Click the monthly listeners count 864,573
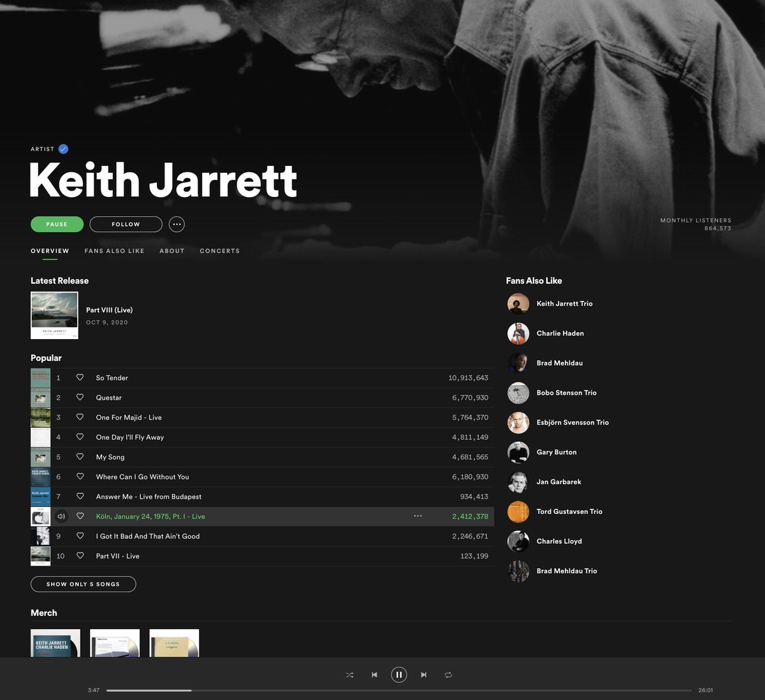 (x=718, y=228)
